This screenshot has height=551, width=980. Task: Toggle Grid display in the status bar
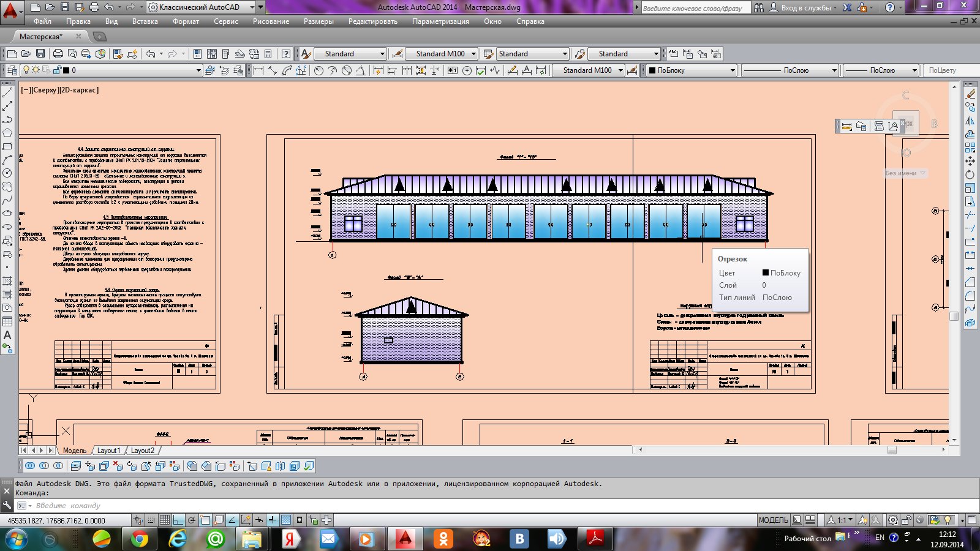coord(165,520)
